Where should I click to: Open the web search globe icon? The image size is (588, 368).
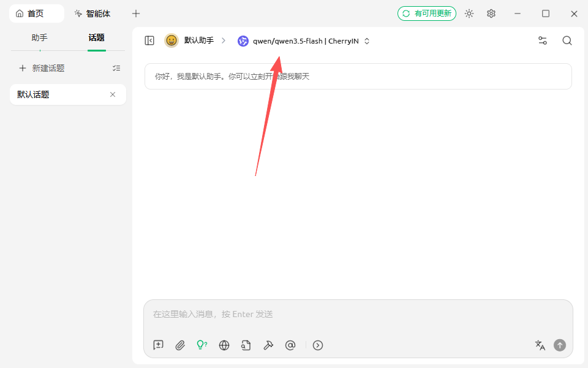224,345
